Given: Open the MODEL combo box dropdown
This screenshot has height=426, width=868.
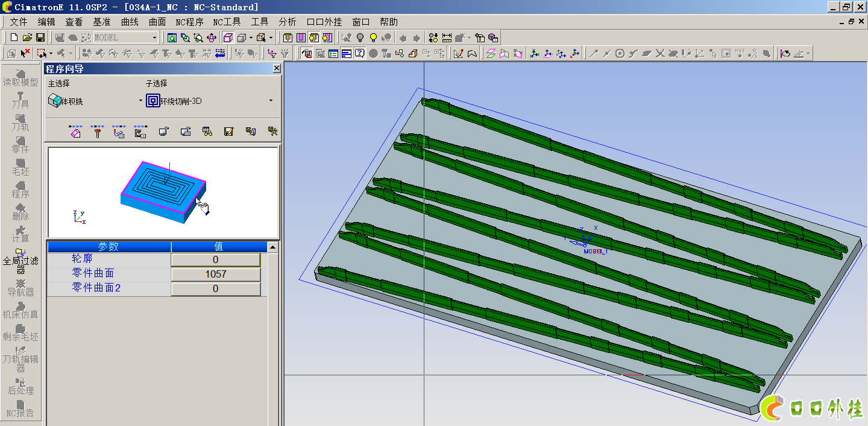Looking at the screenshot, I should (x=154, y=37).
